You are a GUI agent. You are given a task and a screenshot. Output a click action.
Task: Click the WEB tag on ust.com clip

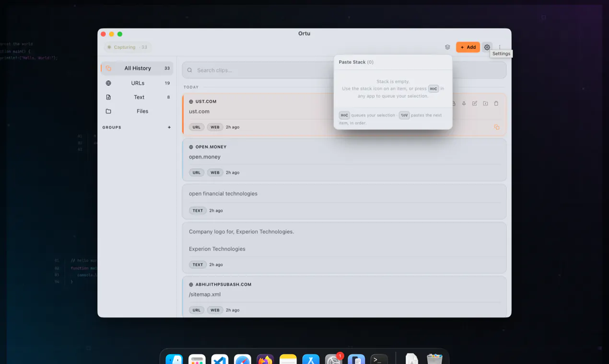[x=215, y=127]
